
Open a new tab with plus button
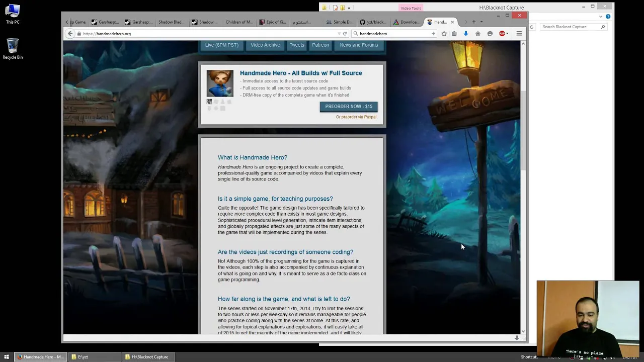473,22
